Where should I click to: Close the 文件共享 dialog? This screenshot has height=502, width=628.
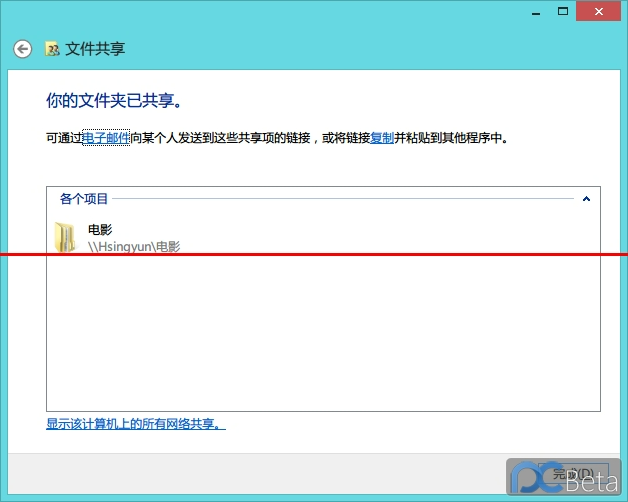click(598, 11)
